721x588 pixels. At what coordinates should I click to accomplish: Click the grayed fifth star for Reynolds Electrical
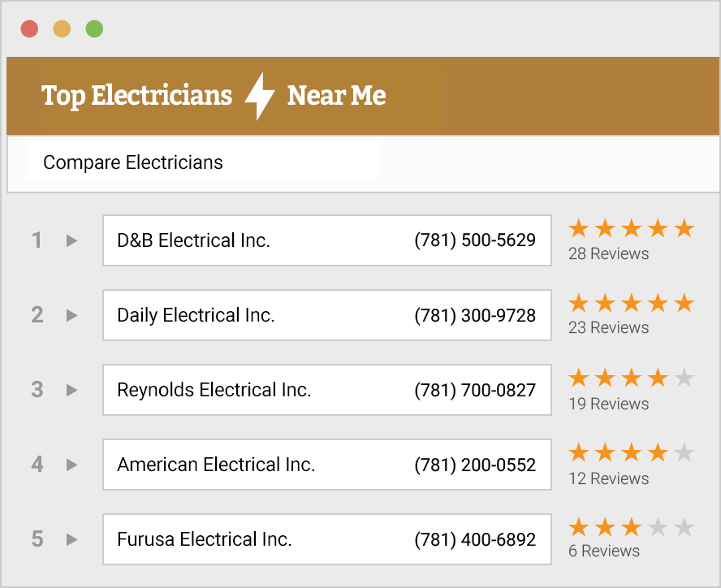[684, 378]
